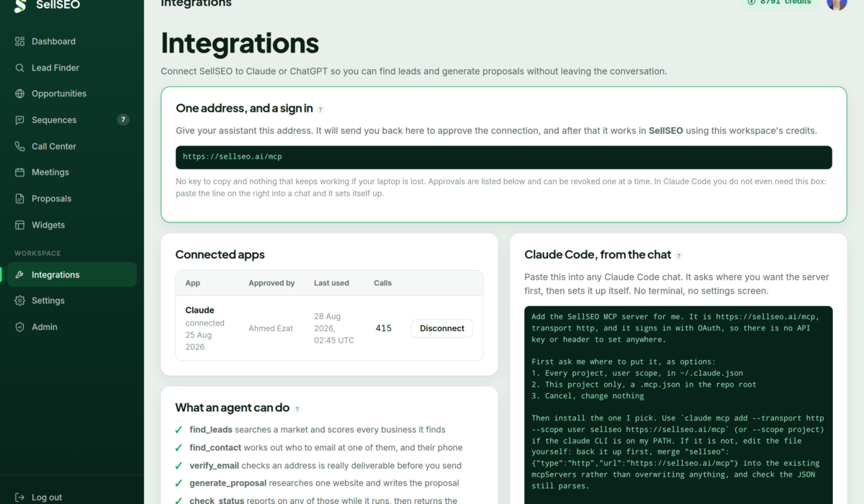Click the Opportunities globe icon
This screenshot has width=864, height=504.
point(19,94)
